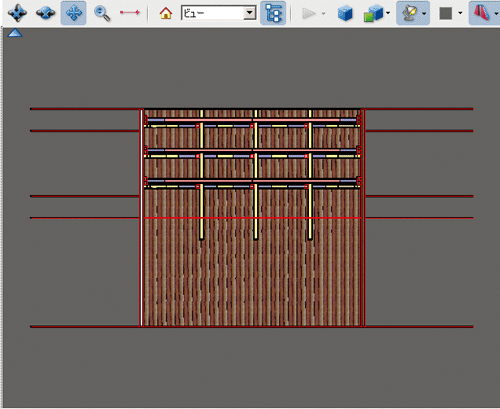This screenshot has width=500, height=409.
Task: Expand the background color dropdown arrow
Action: [x=460, y=13]
